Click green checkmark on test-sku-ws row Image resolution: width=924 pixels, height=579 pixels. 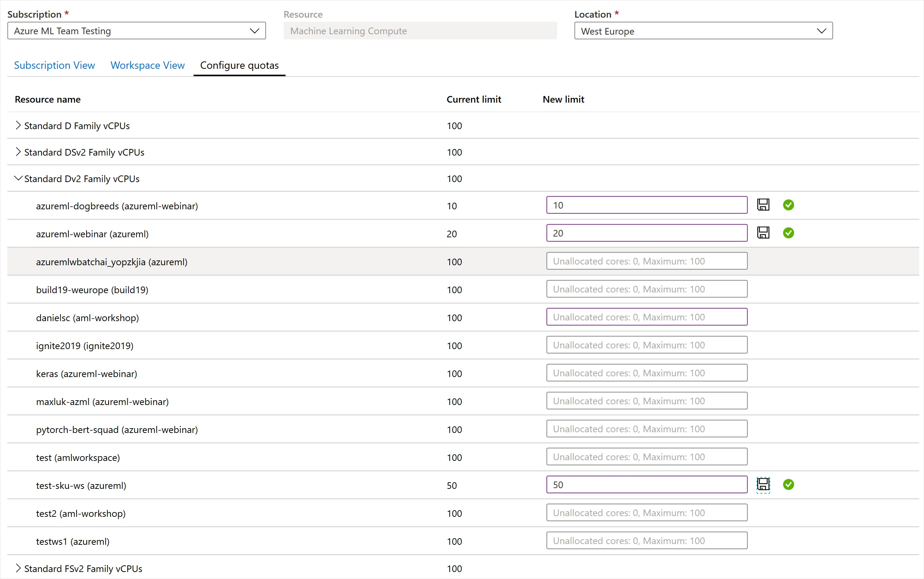coord(788,485)
